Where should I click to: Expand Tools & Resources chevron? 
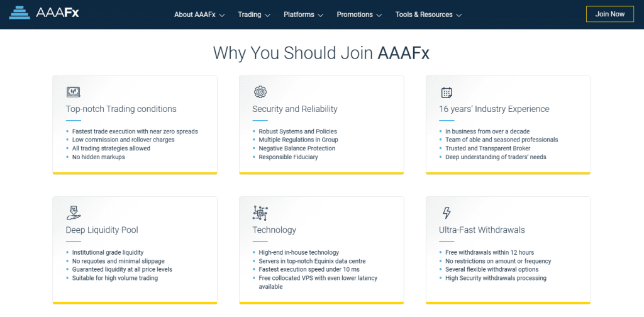click(x=458, y=15)
